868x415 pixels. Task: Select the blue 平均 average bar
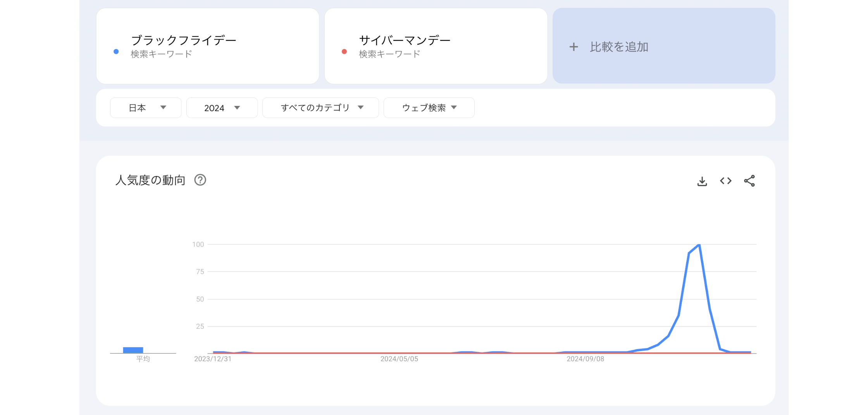point(134,350)
